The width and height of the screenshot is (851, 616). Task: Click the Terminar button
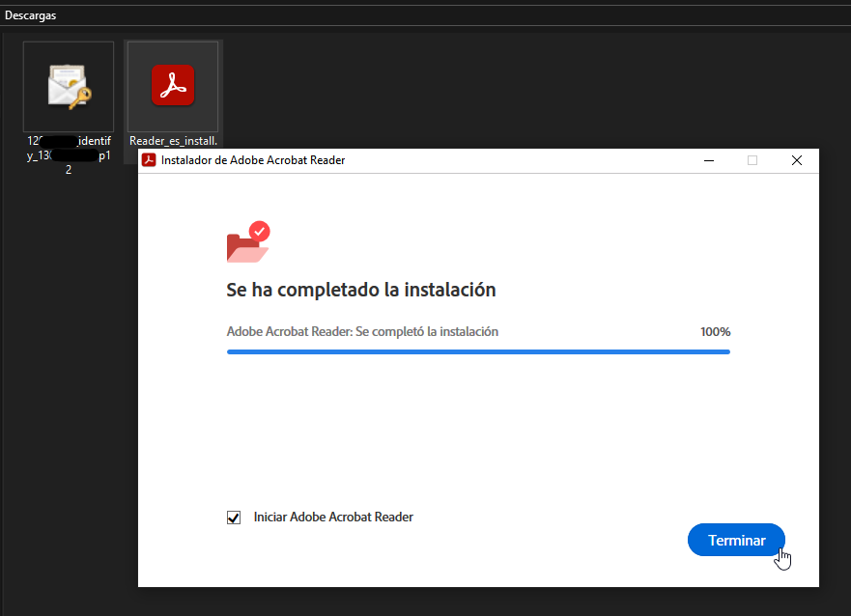735,541
